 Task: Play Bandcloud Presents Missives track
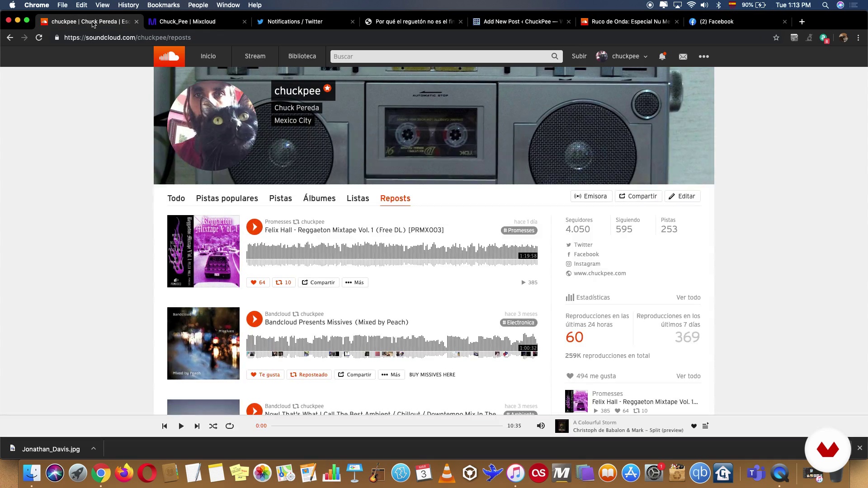[x=255, y=319]
